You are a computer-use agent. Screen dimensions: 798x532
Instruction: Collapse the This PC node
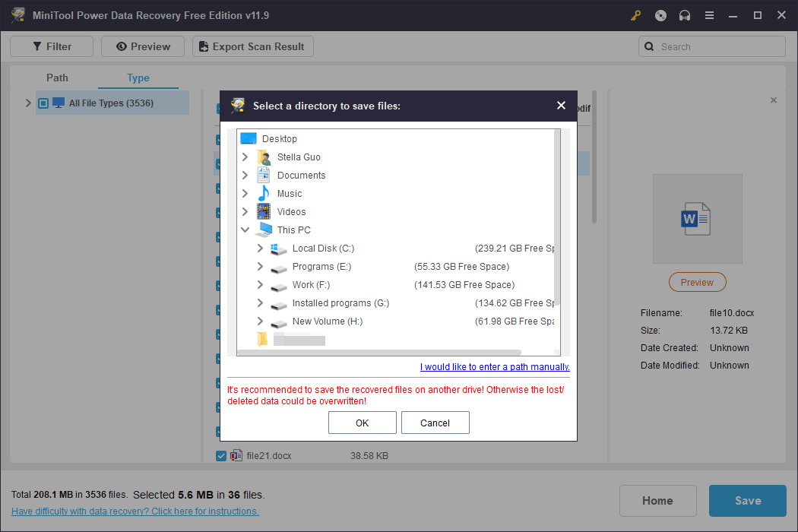pos(245,230)
